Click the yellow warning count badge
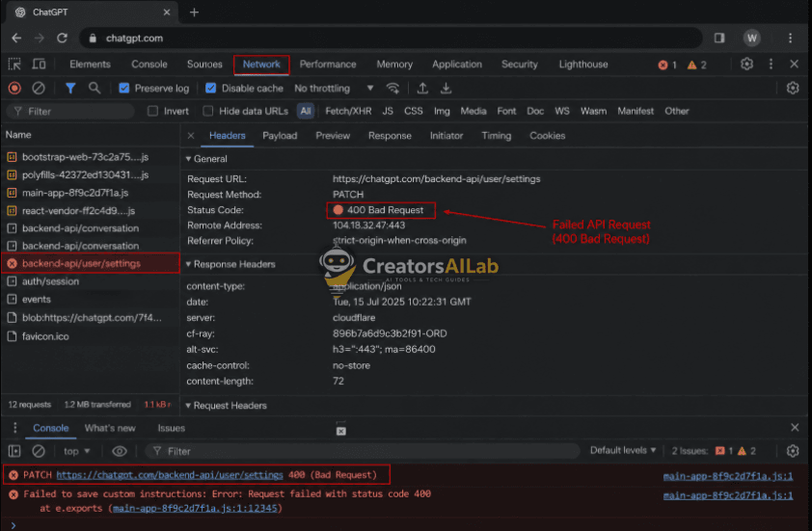Viewport: 812px width, 531px height. point(697,65)
